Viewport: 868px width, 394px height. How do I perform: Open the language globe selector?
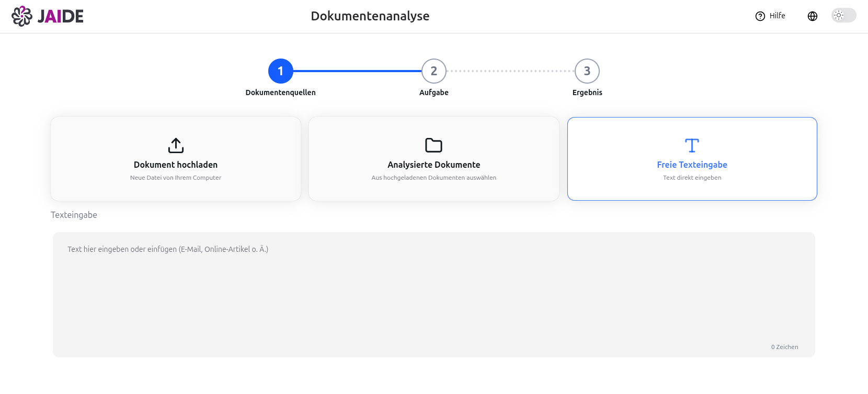click(x=813, y=16)
